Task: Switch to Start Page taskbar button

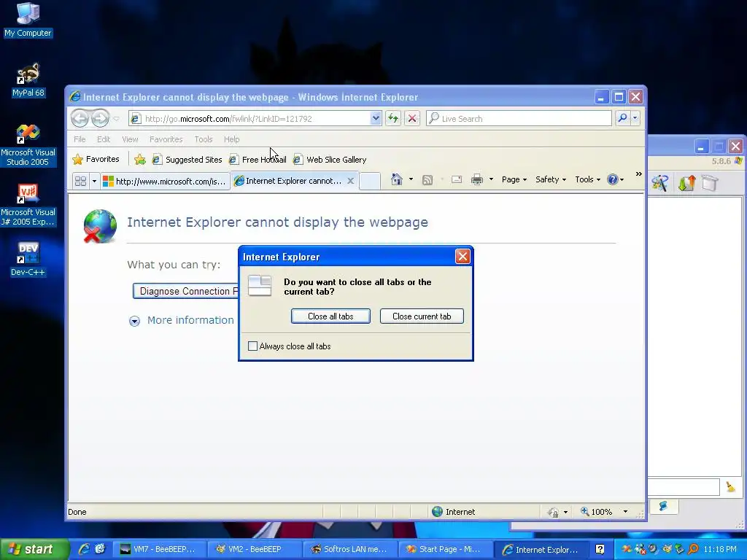Action: [x=446, y=549]
